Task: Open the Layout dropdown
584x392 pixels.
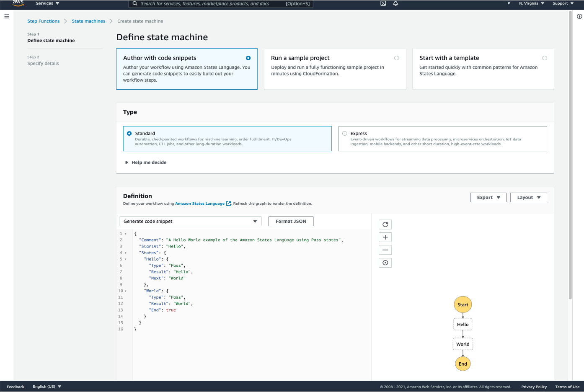Action: [x=529, y=198]
